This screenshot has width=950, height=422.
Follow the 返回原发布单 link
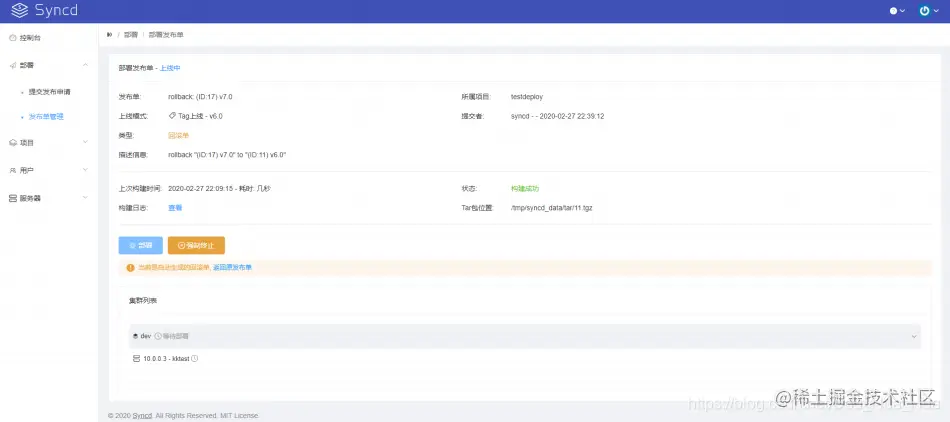(233, 267)
